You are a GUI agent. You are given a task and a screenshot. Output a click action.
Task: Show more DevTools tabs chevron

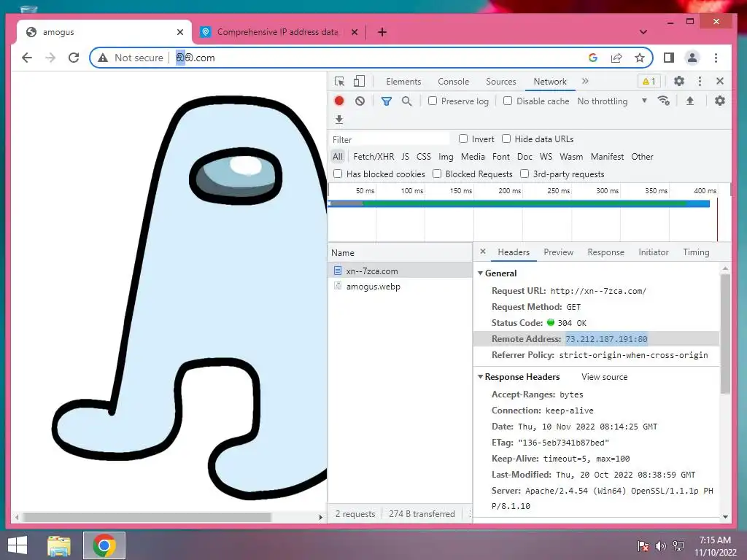[x=585, y=81]
